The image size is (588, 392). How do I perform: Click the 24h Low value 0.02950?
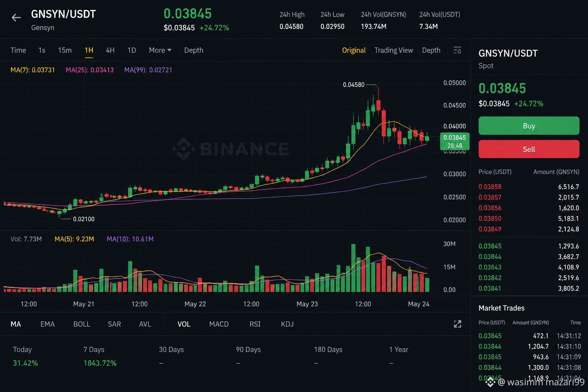(x=332, y=26)
